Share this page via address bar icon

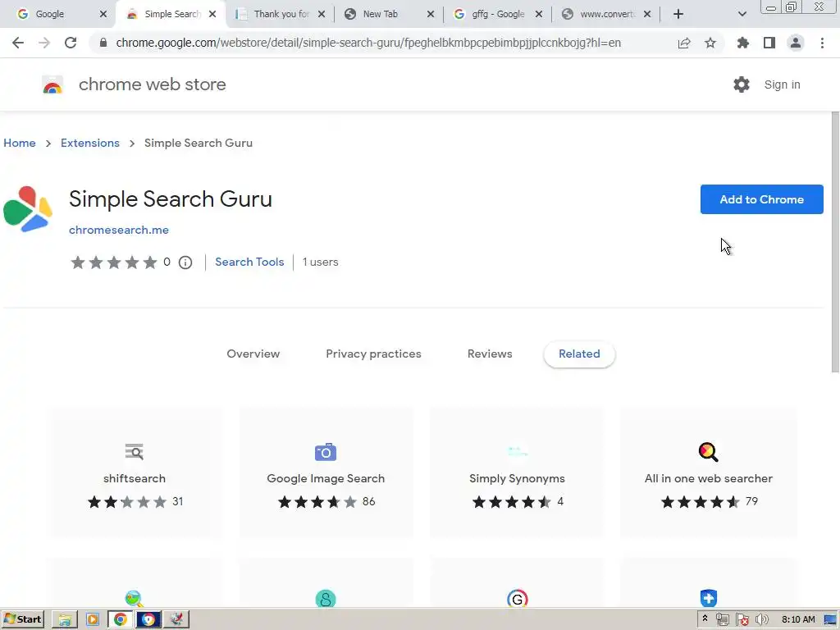pos(684,43)
